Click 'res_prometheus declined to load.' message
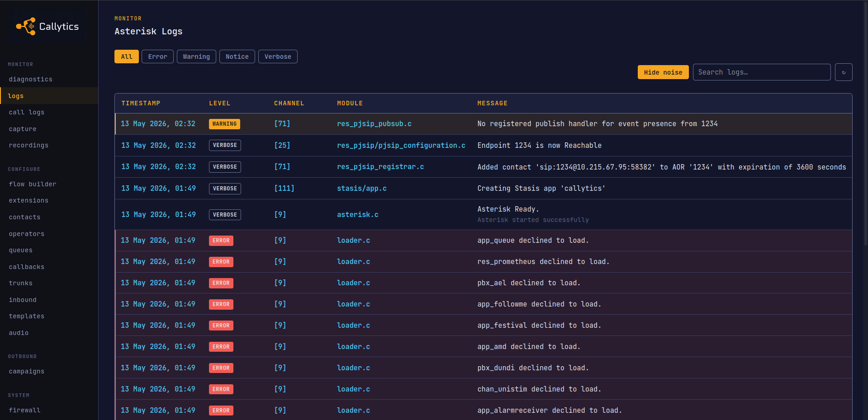The image size is (868, 420). point(543,261)
